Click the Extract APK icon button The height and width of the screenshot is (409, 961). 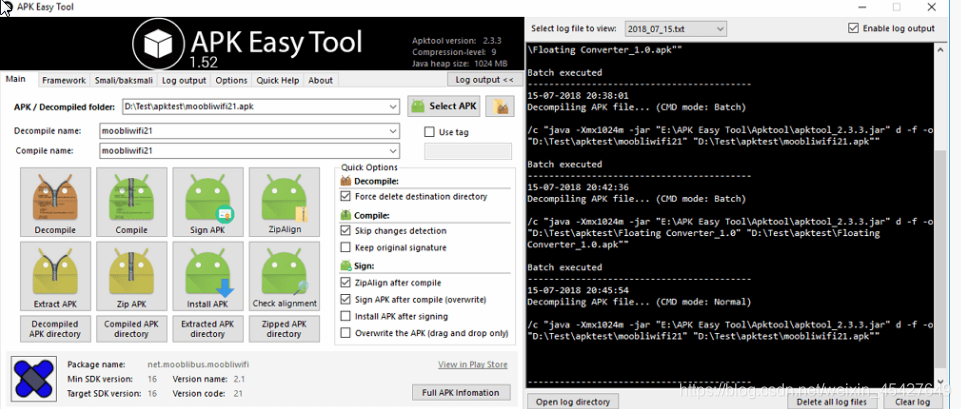pyautogui.click(x=55, y=276)
